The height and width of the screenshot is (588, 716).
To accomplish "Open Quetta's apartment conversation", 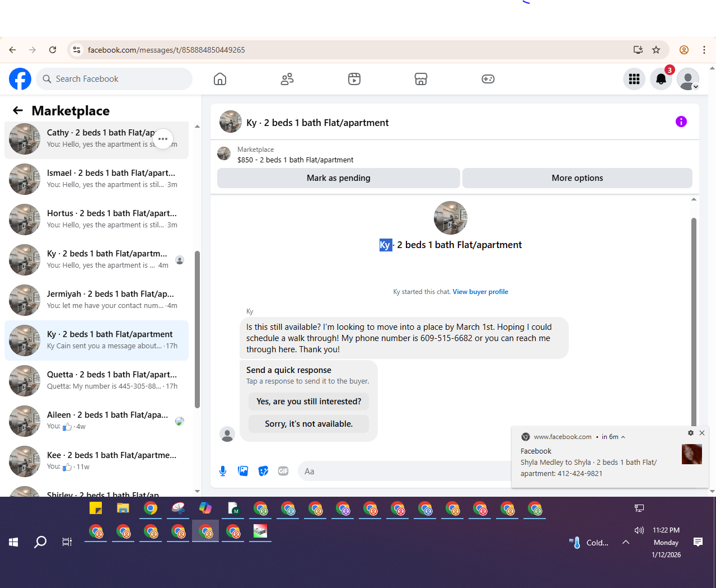I will pos(96,380).
